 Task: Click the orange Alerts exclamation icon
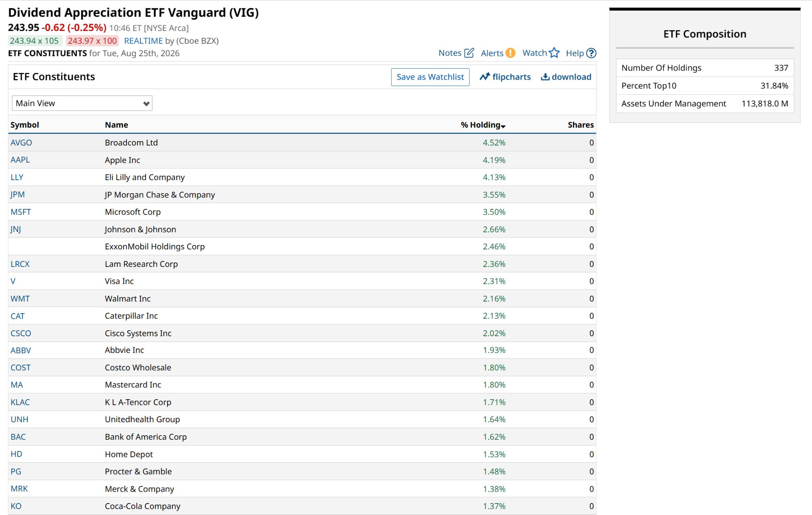tap(511, 53)
